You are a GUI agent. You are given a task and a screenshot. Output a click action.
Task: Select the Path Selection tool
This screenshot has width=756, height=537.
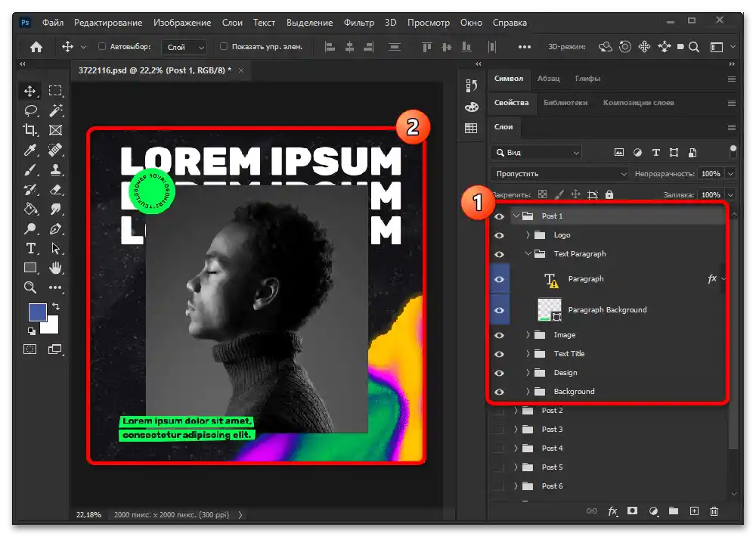pyautogui.click(x=55, y=249)
